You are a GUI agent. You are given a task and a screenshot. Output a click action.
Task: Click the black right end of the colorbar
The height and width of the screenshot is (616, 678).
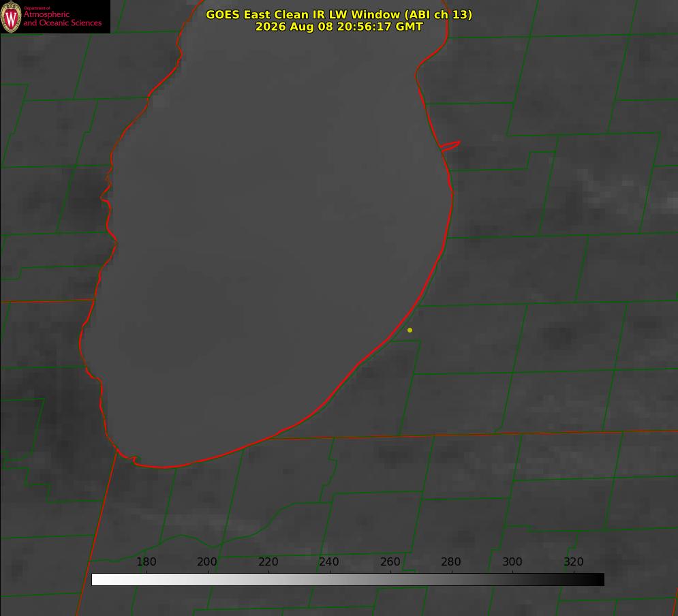(598, 579)
